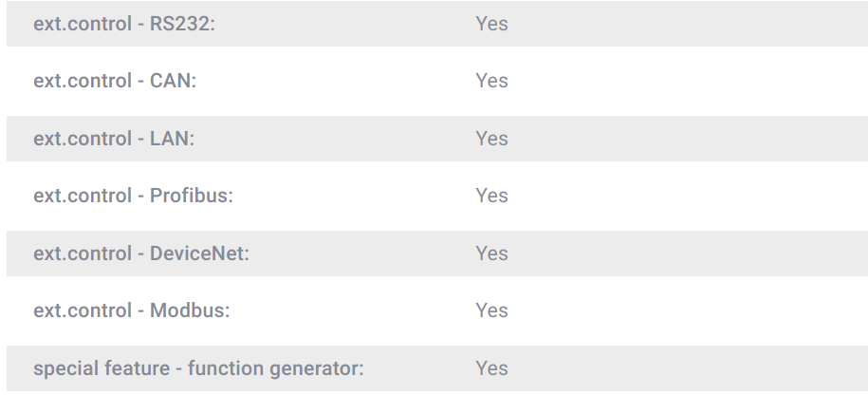
Task: Click the 'ext.control - Modbus:' label
Action: [x=132, y=310]
